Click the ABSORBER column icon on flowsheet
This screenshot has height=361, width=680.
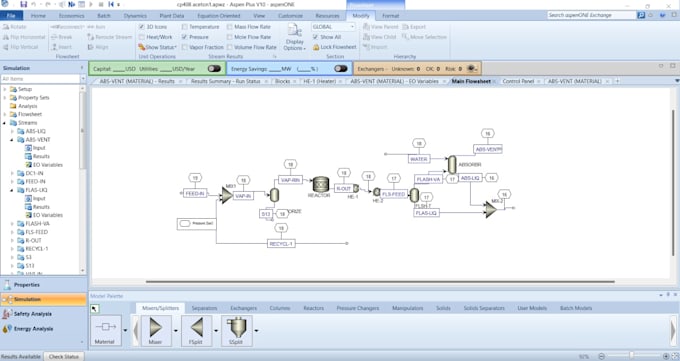point(452,165)
